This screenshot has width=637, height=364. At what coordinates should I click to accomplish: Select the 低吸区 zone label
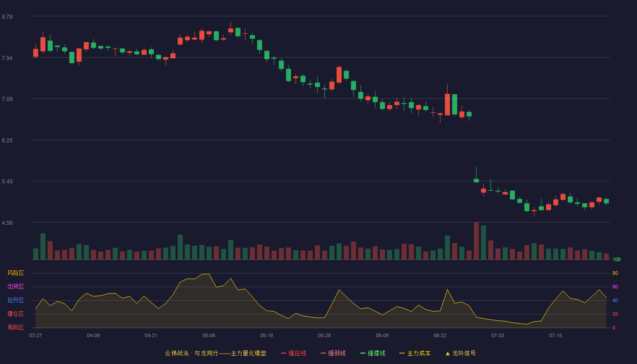(16, 327)
